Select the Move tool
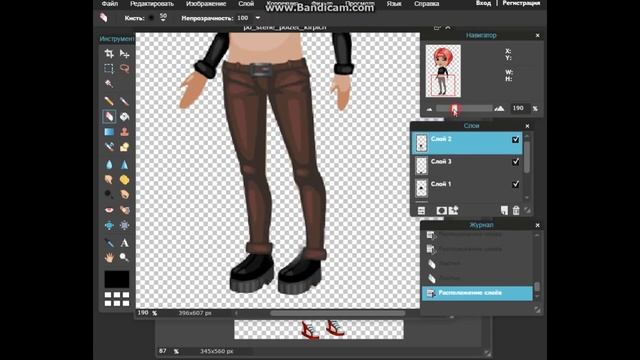The image size is (640, 360). (x=124, y=53)
